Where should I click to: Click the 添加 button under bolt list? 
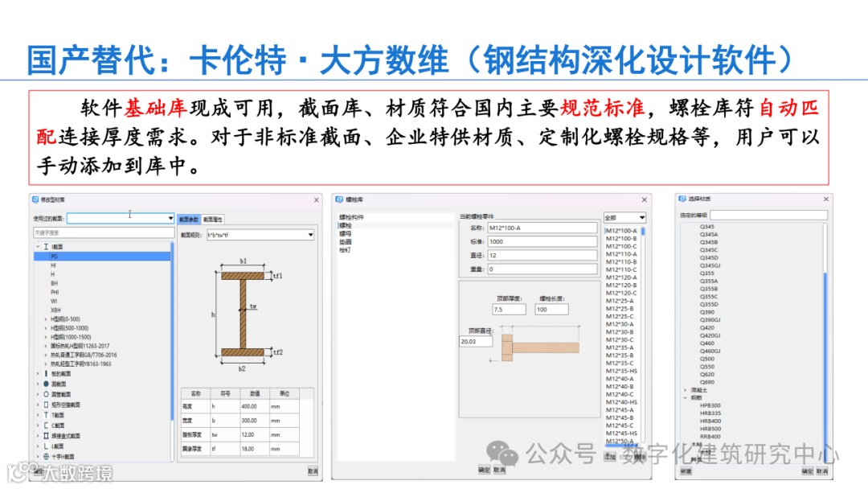[610, 457]
